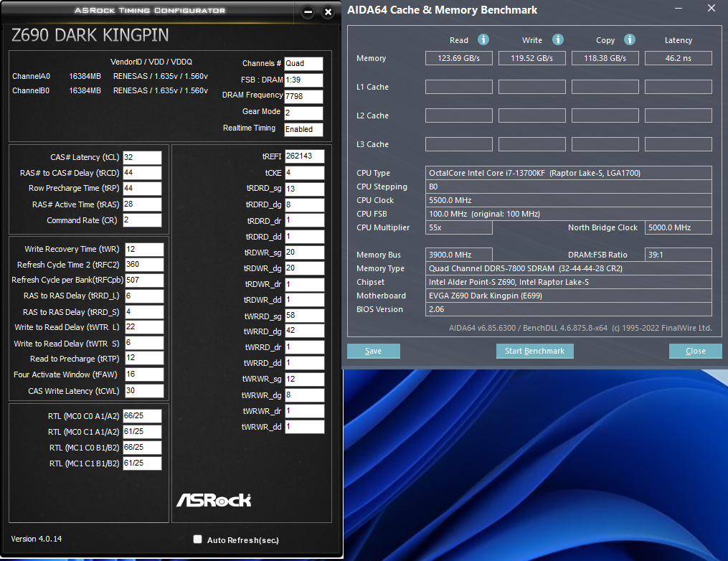Select the tCKE value field
This screenshot has width=728, height=561.
305,173
